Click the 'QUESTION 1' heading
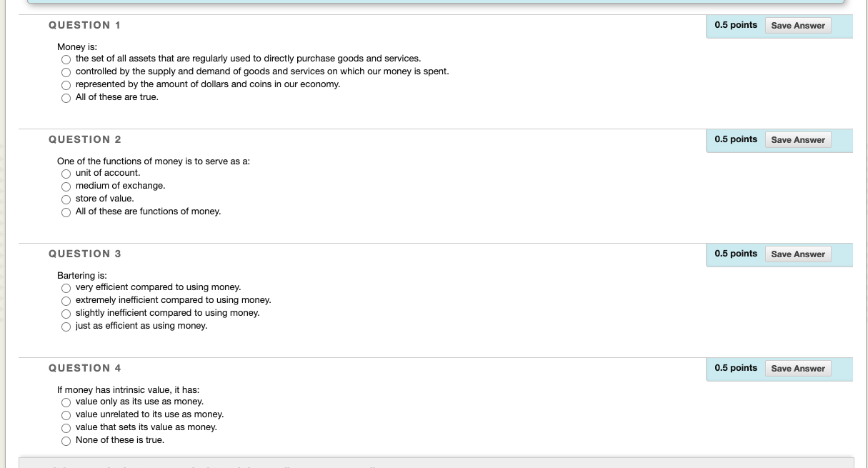This screenshot has width=868, height=468. tap(84, 25)
